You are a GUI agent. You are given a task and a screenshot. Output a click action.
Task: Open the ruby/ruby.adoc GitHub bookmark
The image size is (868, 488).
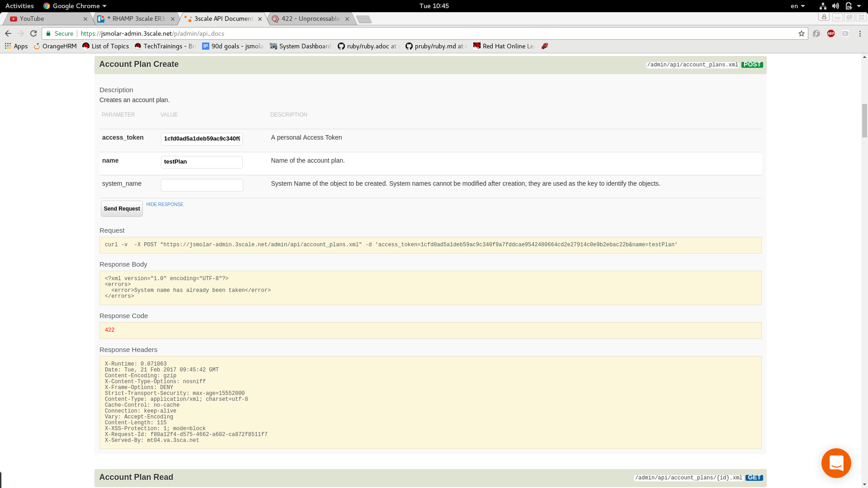coord(368,46)
